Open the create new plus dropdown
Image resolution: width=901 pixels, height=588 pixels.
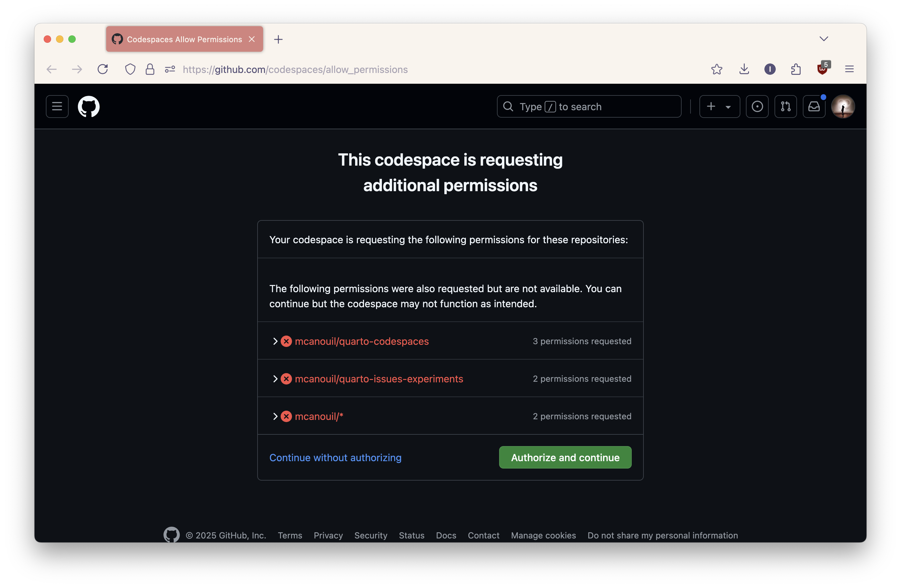point(719,107)
